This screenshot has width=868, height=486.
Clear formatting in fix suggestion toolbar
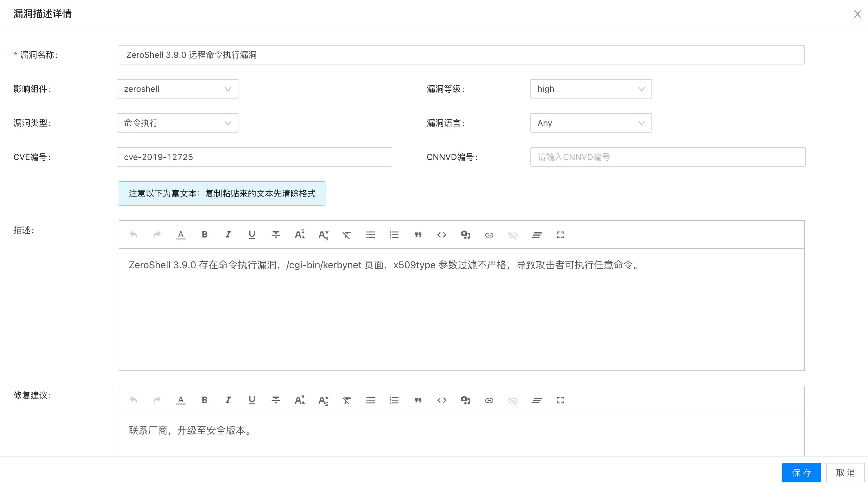point(346,400)
